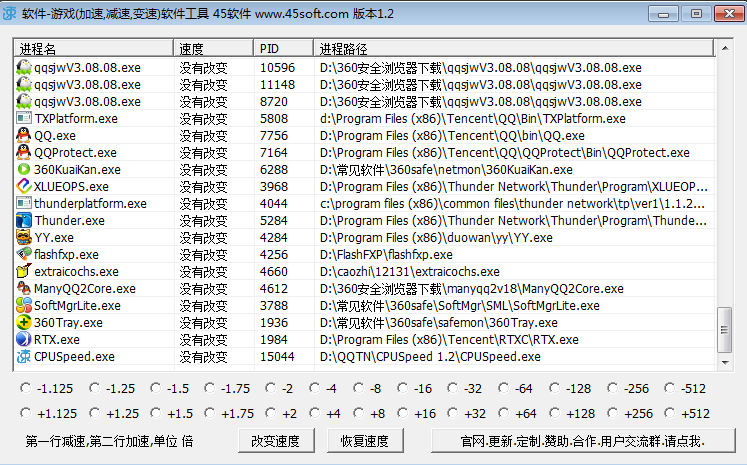This screenshot has height=465, width=747.
Task: Sort by the 进程路径 column header
Action: pos(514,49)
